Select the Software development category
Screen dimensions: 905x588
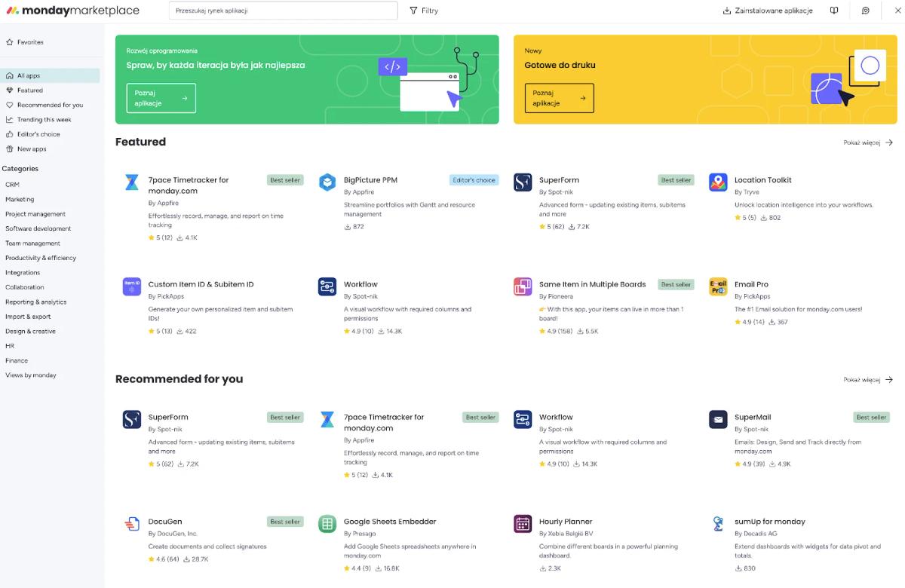(38, 228)
